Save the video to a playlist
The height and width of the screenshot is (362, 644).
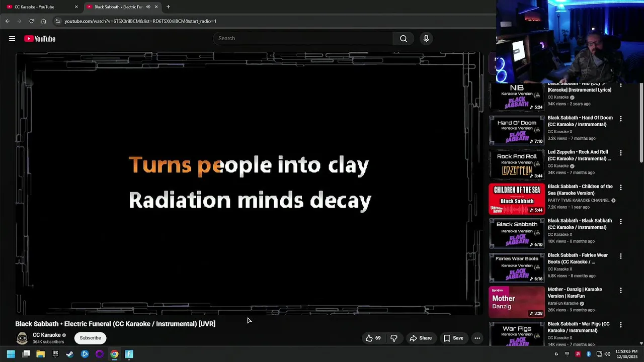tap(453, 338)
